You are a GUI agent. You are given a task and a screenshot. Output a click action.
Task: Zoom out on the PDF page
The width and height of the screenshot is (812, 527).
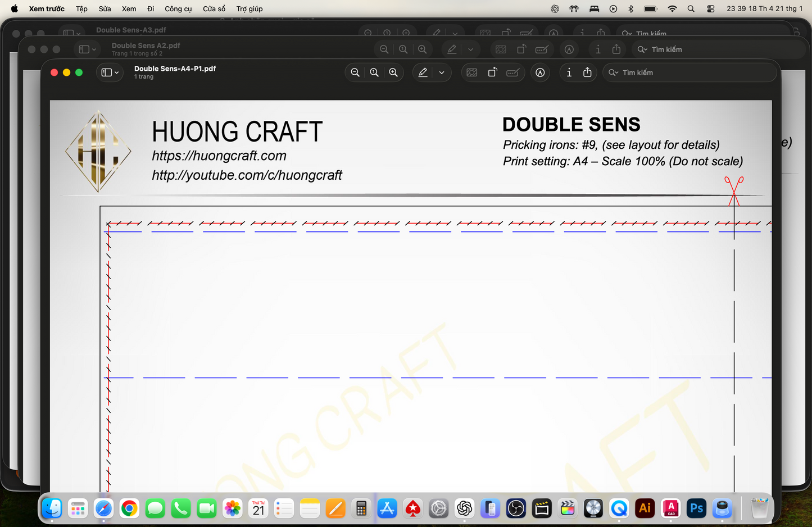coord(355,72)
